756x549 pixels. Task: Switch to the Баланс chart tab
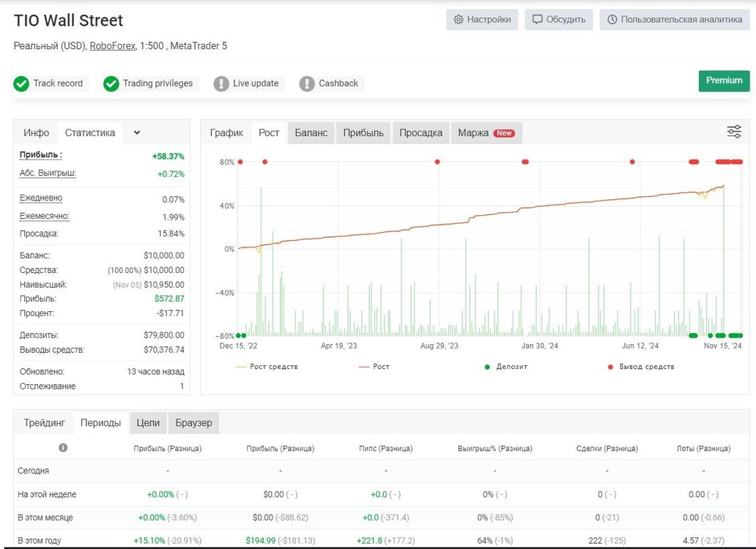point(311,133)
